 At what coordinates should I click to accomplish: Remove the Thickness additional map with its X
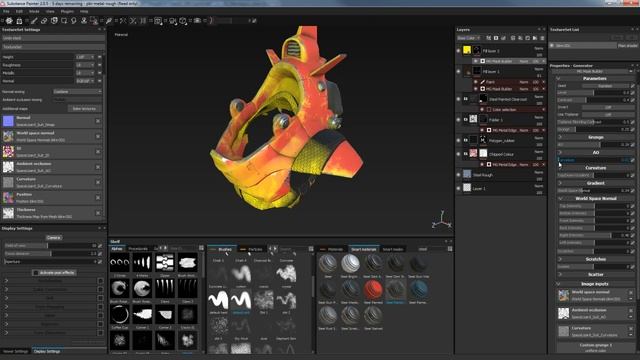click(x=98, y=213)
